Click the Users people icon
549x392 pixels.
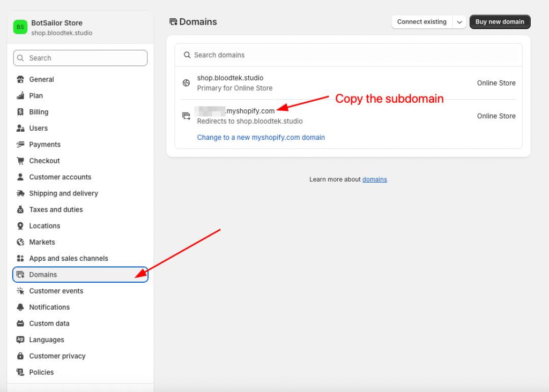(20, 128)
